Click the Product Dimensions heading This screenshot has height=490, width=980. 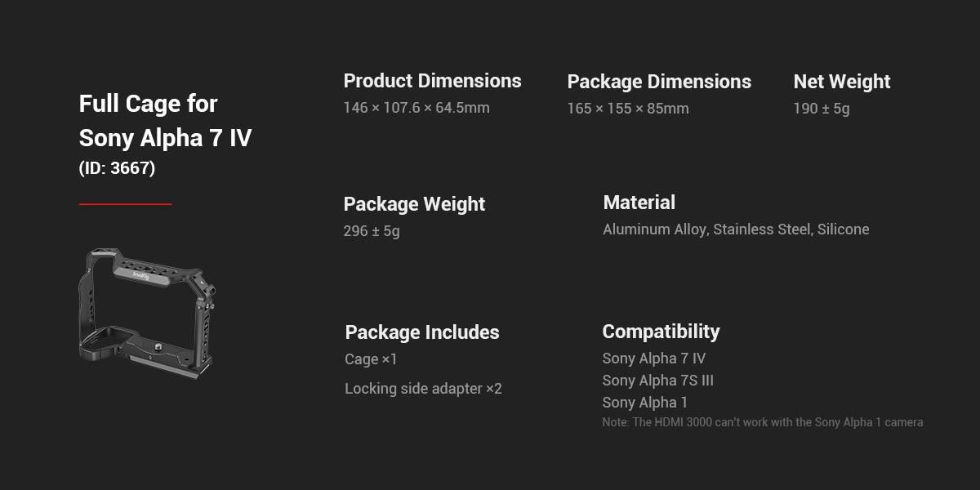[432, 81]
